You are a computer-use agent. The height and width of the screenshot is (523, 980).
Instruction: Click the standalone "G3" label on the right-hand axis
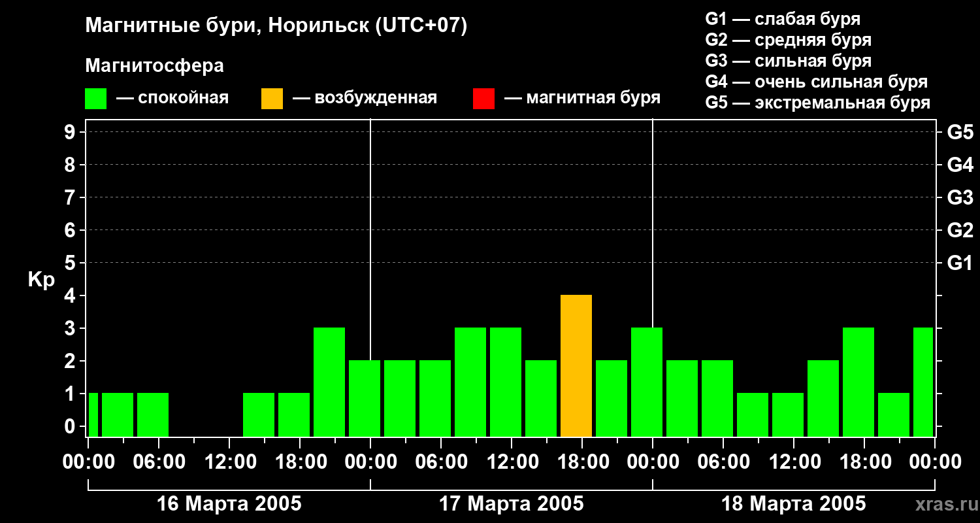point(960,197)
